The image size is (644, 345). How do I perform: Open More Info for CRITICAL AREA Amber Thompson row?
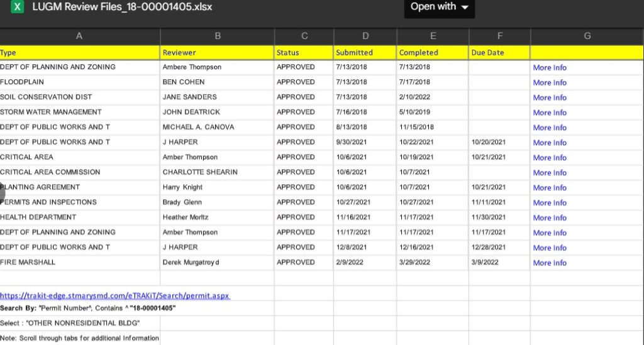pyautogui.click(x=550, y=158)
